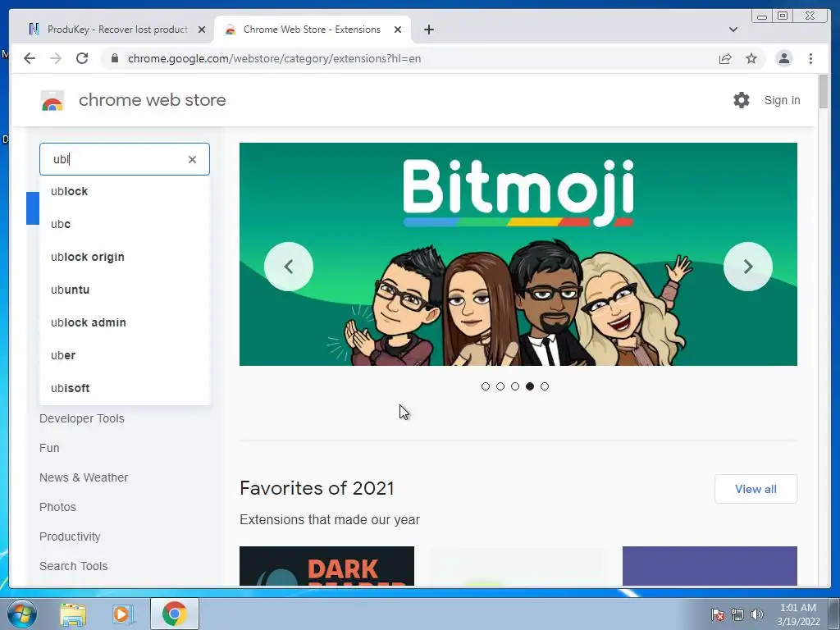Open the Dark Reader extension card
This screenshot has height=630, width=840.
326,566
